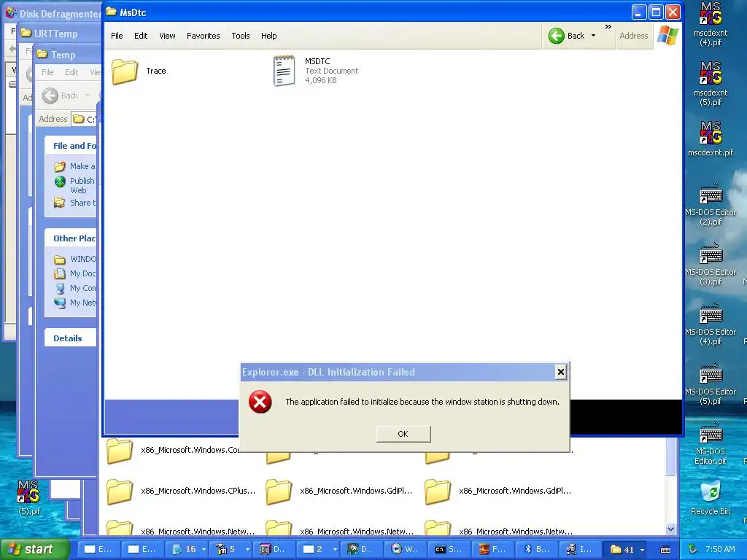Click Make a new folder icon in Temp

coord(60,166)
